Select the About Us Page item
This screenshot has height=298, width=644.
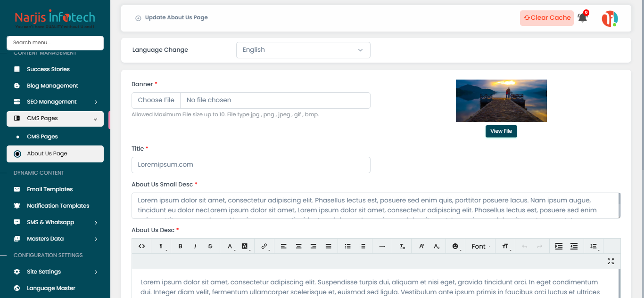click(55, 153)
